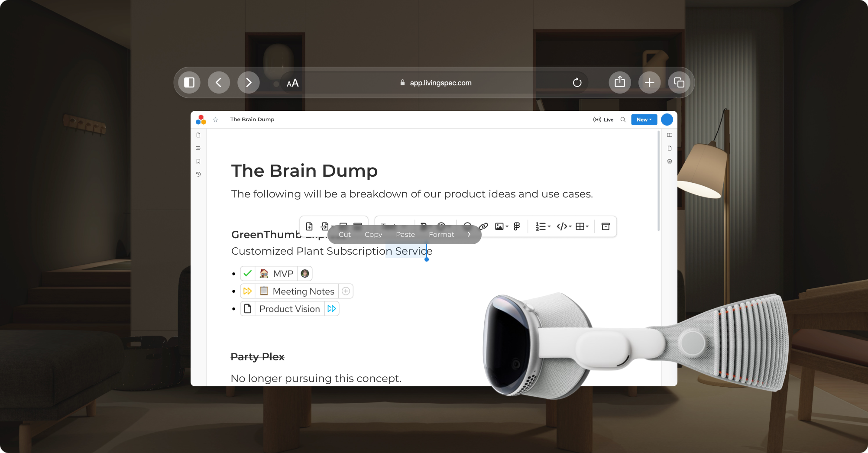Open the AI chip icon in the right sidebar

point(670,162)
